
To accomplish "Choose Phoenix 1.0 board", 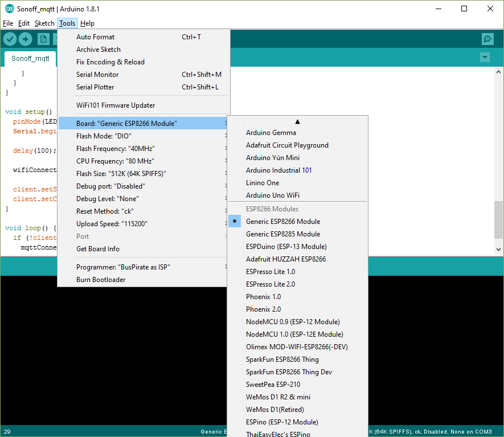I will [x=298, y=297].
